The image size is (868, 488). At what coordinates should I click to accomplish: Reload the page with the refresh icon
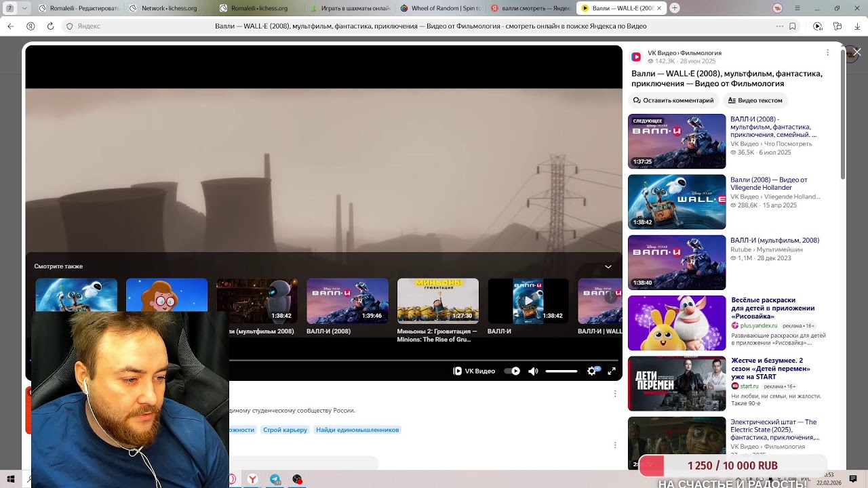[50, 26]
